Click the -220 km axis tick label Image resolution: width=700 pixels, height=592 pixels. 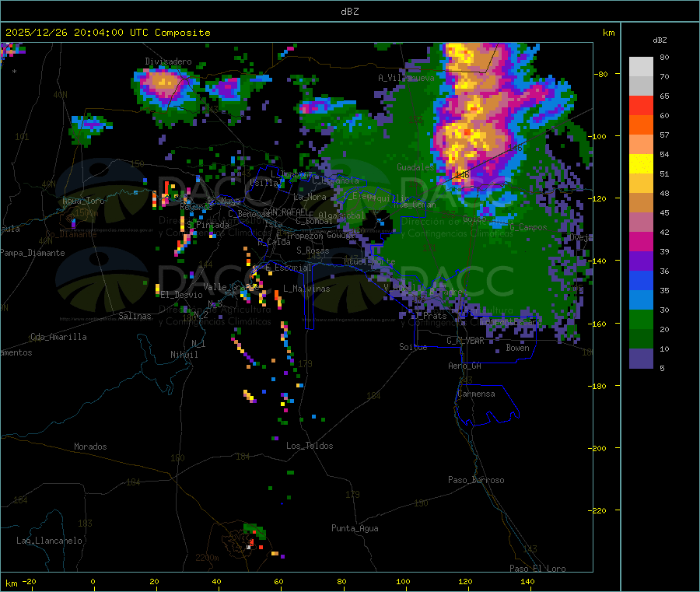598,510
